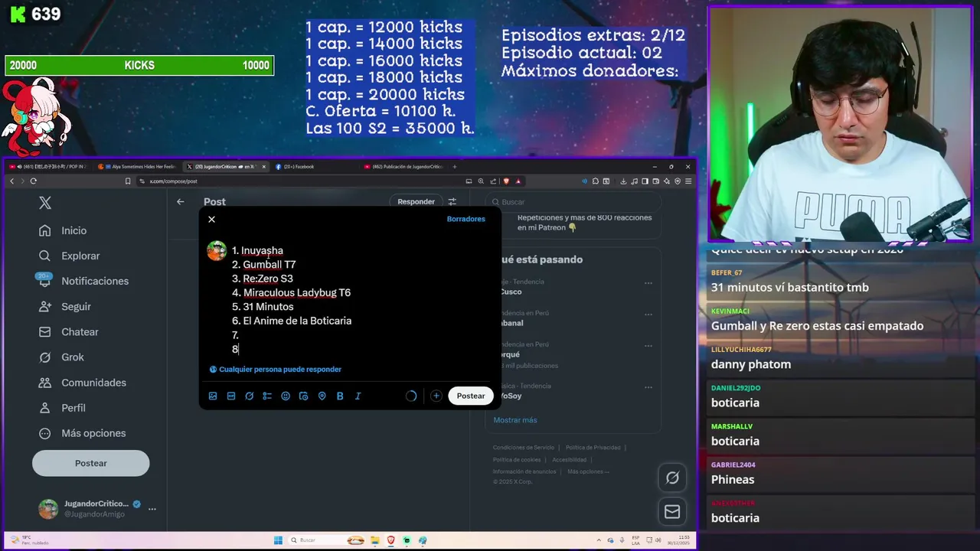Open Grok enhance option in composer
980x551 pixels.
click(x=249, y=396)
